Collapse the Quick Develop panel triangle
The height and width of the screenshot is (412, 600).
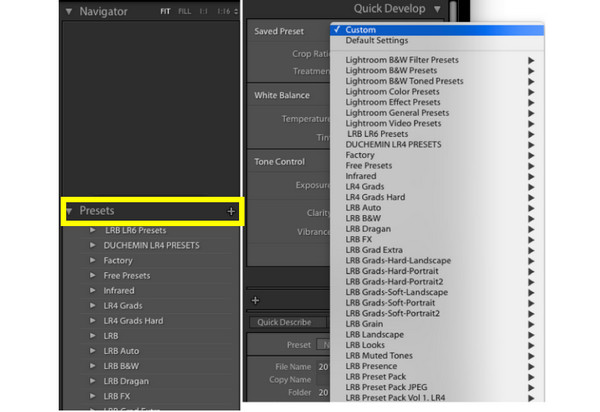pyautogui.click(x=437, y=9)
